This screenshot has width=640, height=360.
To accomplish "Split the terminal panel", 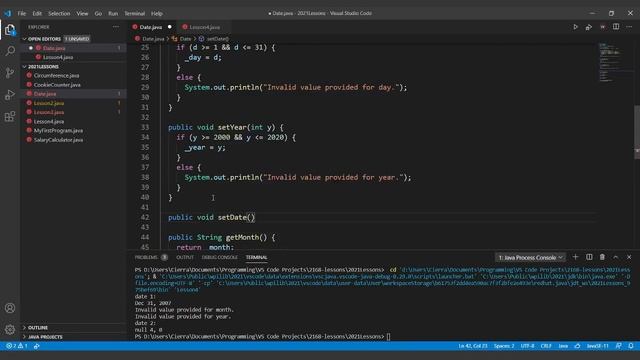I will pos(589,257).
